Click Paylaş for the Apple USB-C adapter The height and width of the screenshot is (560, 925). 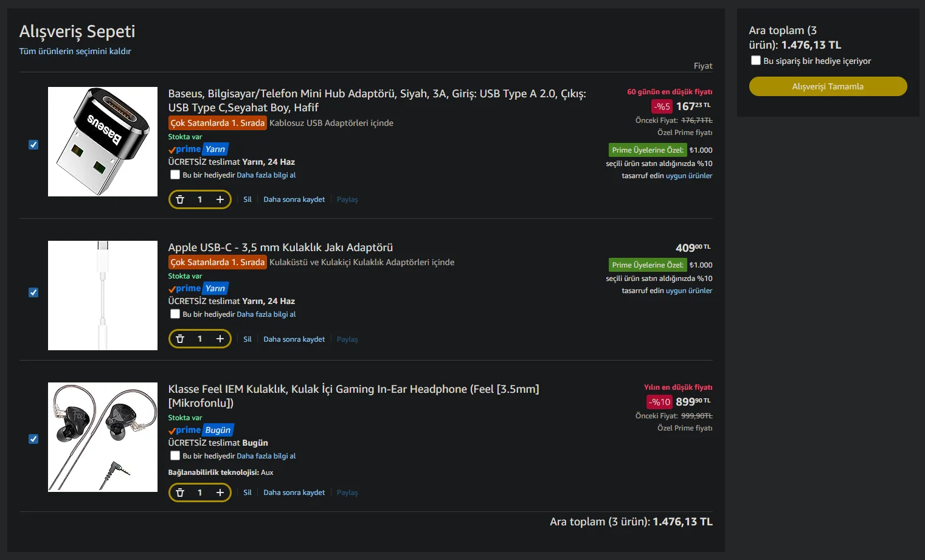pos(347,339)
